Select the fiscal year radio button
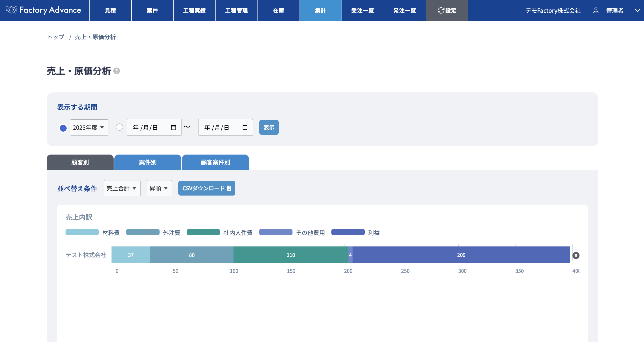The height and width of the screenshot is (342, 644). click(x=63, y=128)
